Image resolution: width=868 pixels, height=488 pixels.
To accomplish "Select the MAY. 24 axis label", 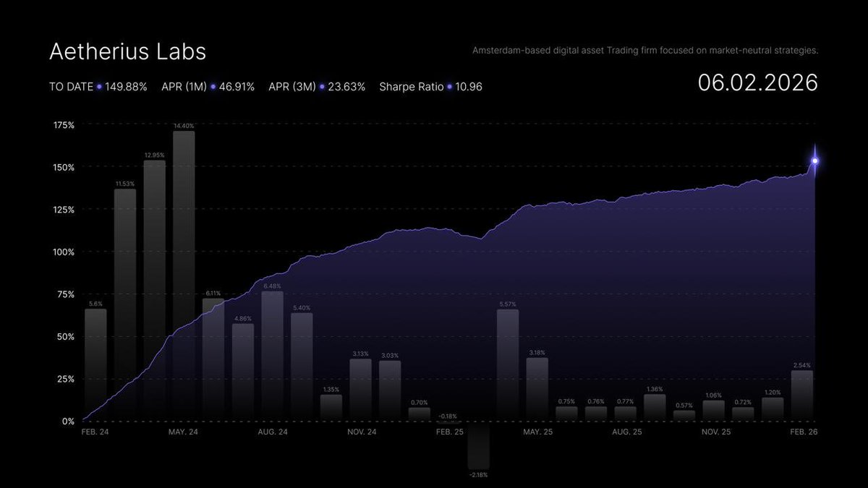I will click(x=182, y=432).
